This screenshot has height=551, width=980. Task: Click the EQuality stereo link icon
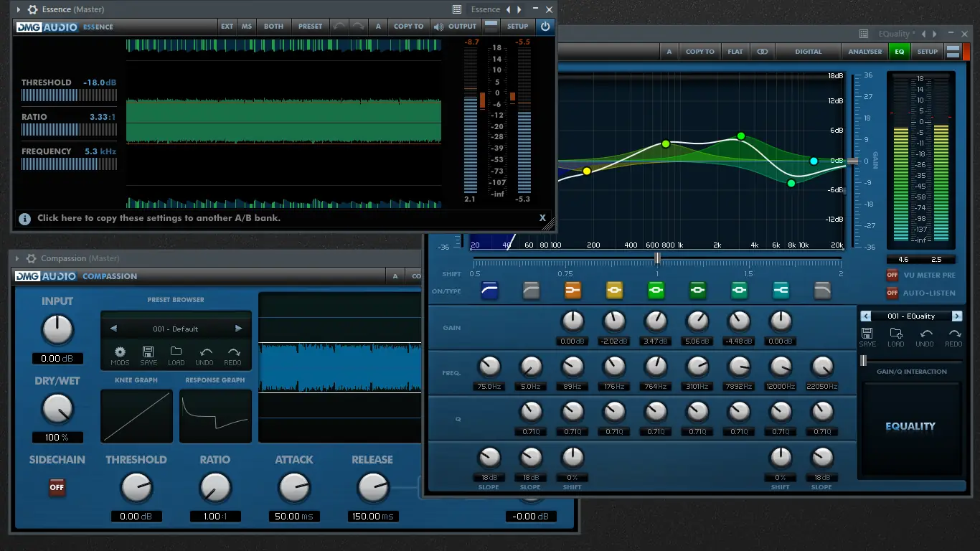click(762, 52)
